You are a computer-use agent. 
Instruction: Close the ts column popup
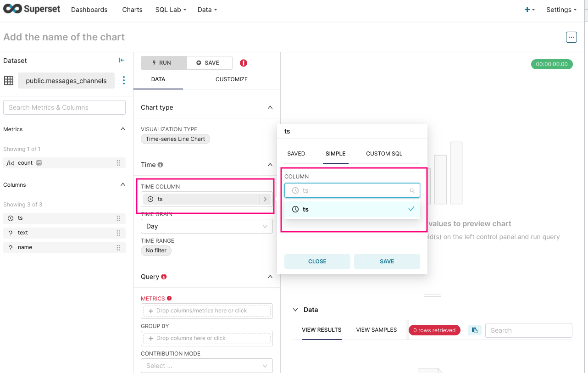(317, 261)
